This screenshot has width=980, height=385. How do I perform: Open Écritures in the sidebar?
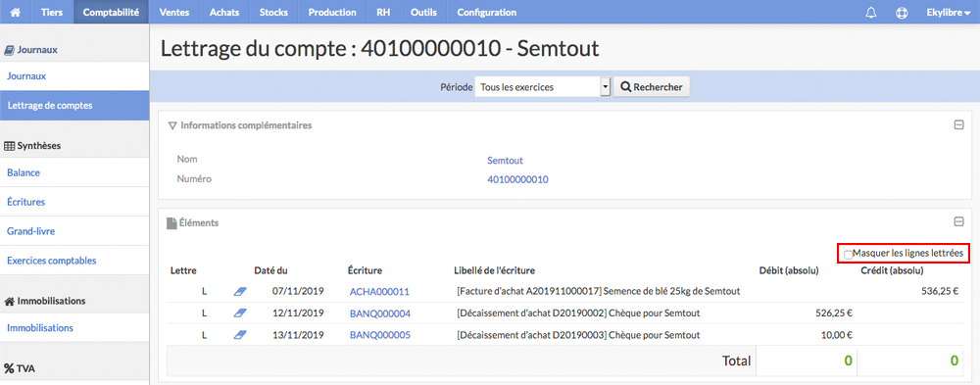[74, 202]
